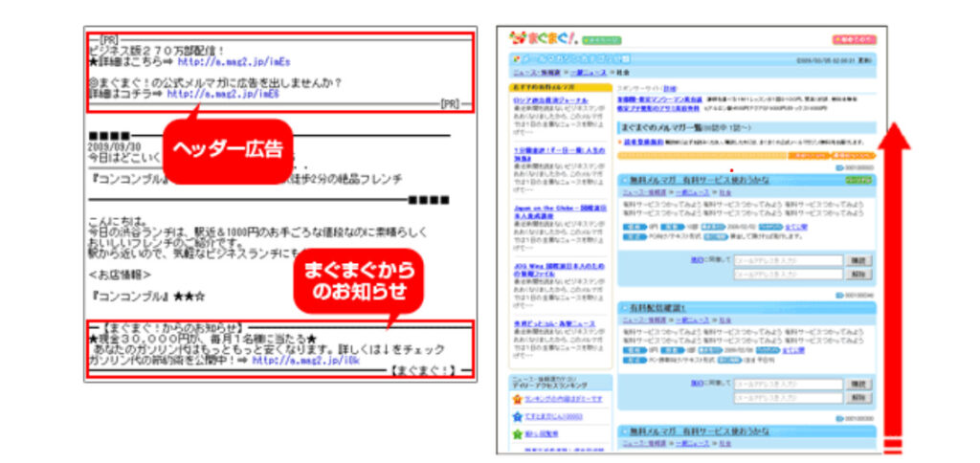Click the green star ranking icon
The image size is (980, 463).
[517, 433]
